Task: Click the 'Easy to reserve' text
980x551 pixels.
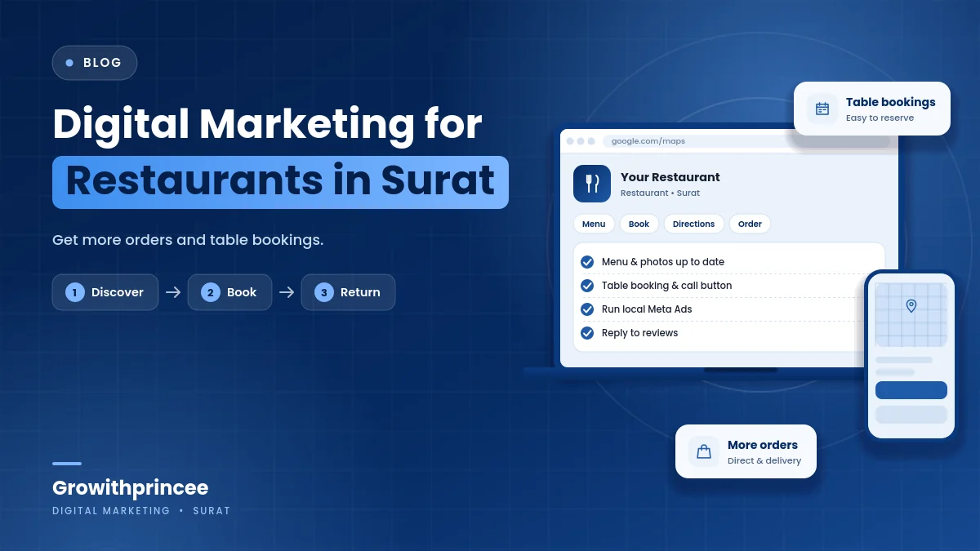Action: pyautogui.click(x=880, y=118)
